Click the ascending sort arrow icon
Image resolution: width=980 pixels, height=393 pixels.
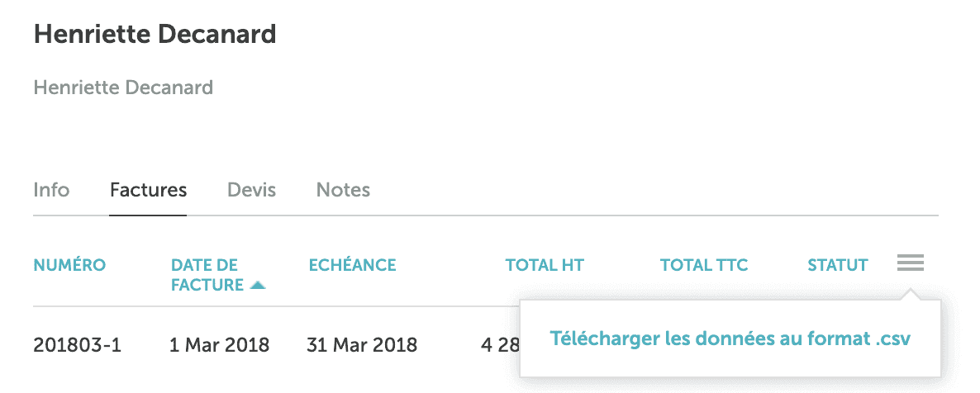click(x=258, y=286)
